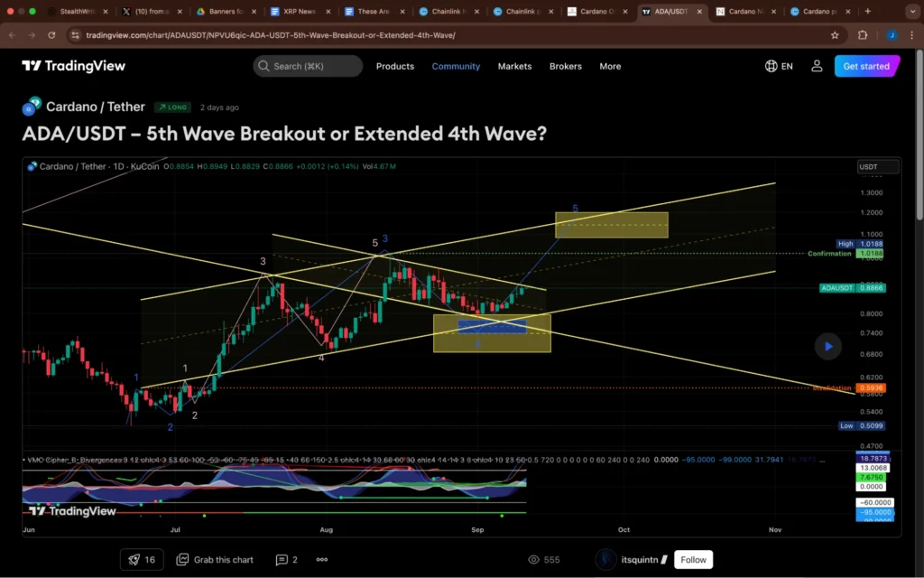Screen dimensions: 924x578
Task: Click the Low 0.5099 label
Action: pyautogui.click(x=862, y=426)
